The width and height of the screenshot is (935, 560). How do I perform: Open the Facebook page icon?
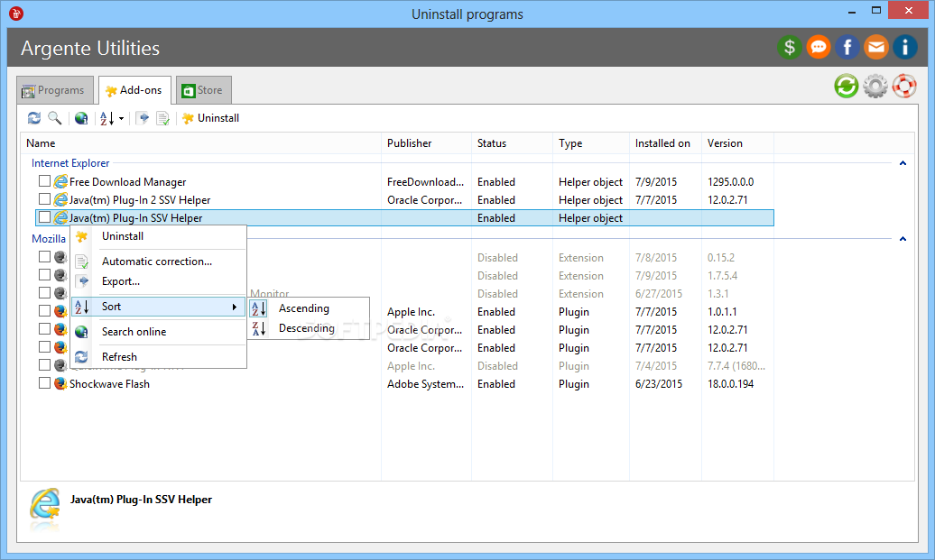[x=847, y=47]
